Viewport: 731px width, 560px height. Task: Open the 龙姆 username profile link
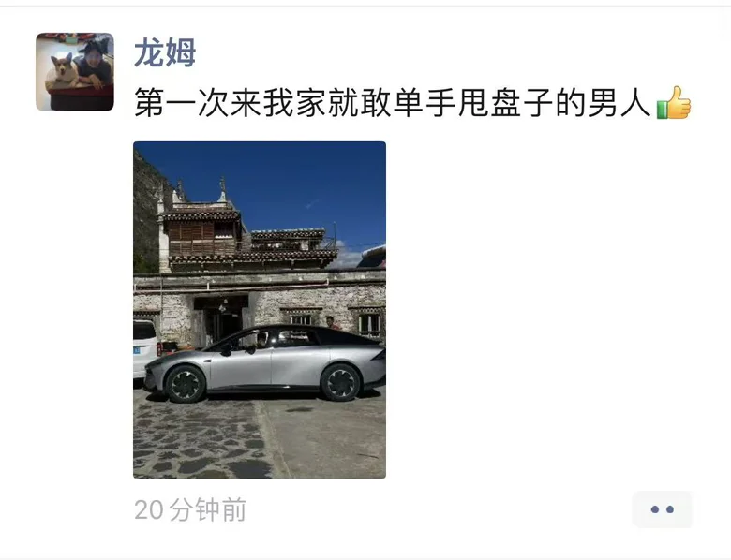pos(165,52)
